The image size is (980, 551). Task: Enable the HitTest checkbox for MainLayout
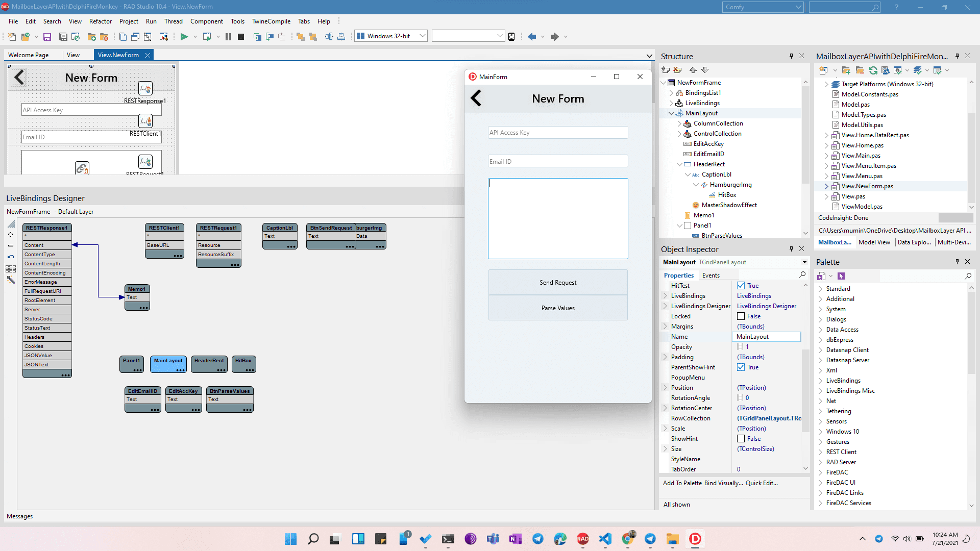point(741,286)
